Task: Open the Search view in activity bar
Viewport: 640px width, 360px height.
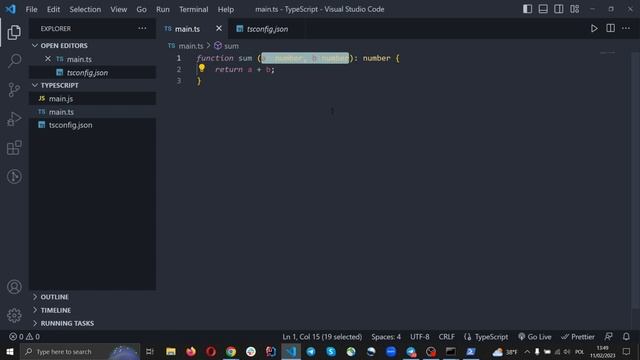Action: 14,61
